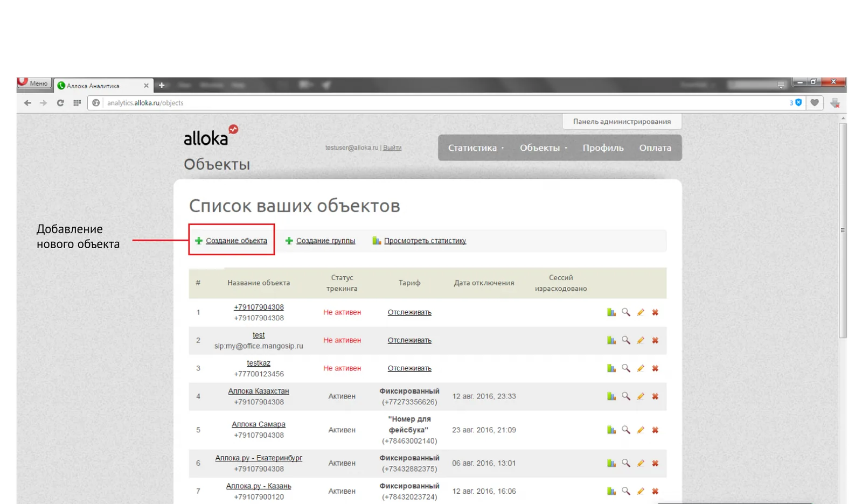The width and height of the screenshot is (862, 504).
Task: Close the Аллока Аналитика tab
Action: pyautogui.click(x=146, y=86)
